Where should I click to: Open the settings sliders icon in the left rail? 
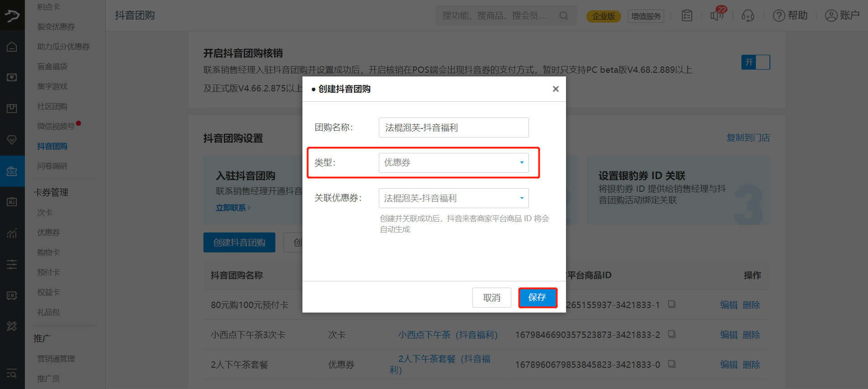pos(12,264)
